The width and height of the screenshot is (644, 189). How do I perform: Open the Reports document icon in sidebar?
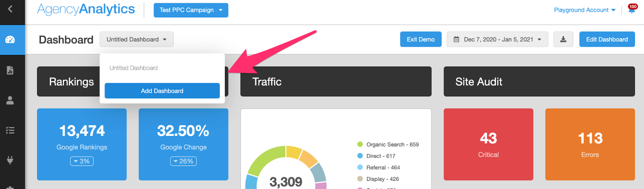click(x=10, y=70)
